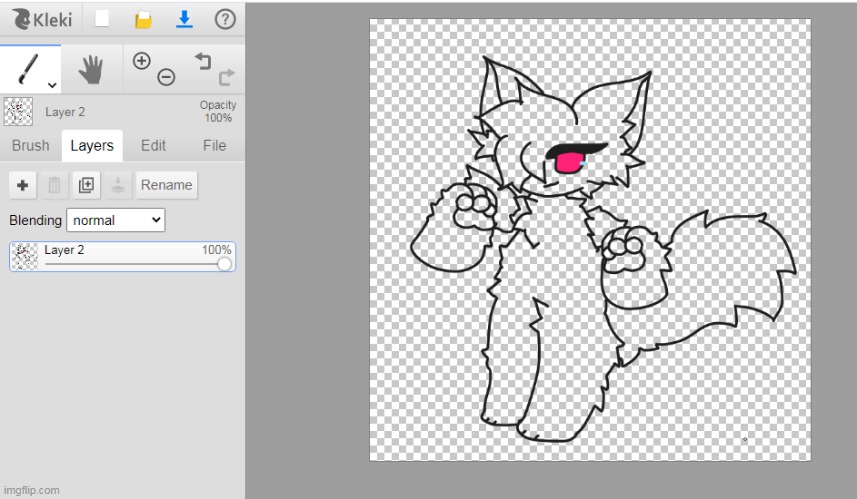The height and width of the screenshot is (499, 857).
Task: Switch to the Layers tab
Action: pos(92,145)
